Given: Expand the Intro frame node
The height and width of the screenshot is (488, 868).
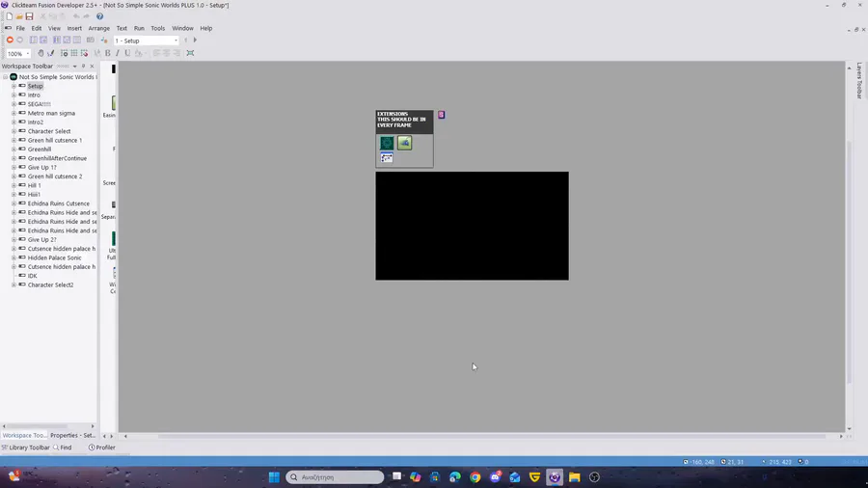Looking at the screenshot, I should [14, 95].
